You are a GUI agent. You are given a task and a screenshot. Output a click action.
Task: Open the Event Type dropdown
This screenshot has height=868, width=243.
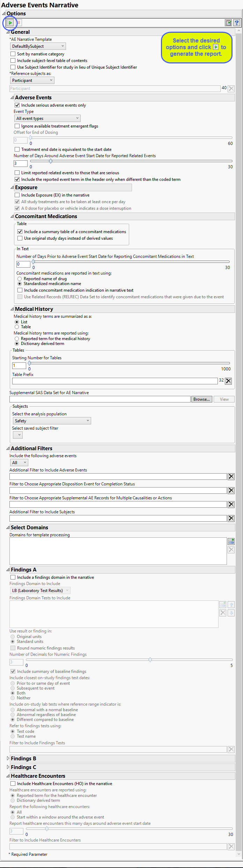pyautogui.click(x=47, y=118)
